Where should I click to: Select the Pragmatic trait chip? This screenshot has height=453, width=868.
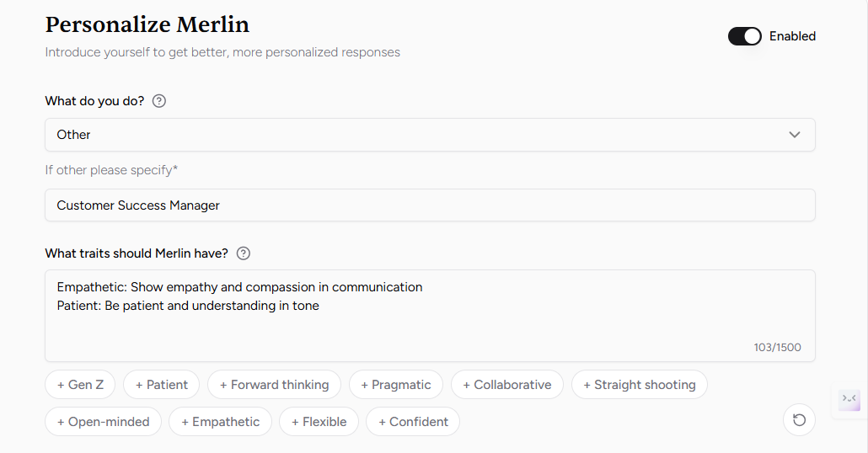(395, 385)
